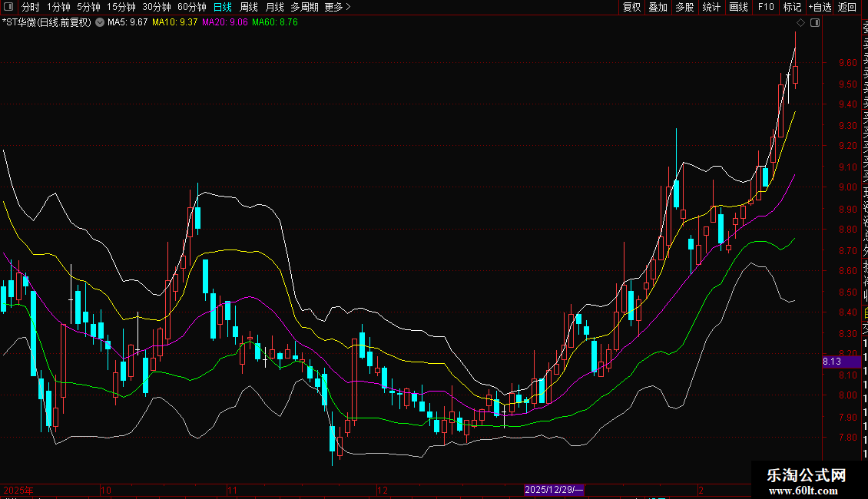Click the green MA60: 8.76 label
868x499 pixels.
click(275, 23)
